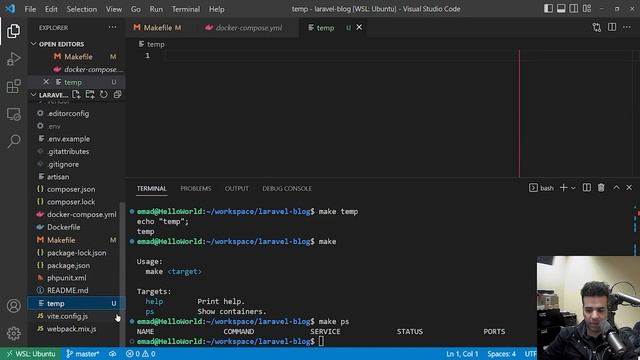This screenshot has height=360, width=640.
Task: Click Ln 1, Col 1 status entry
Action: pos(462,354)
